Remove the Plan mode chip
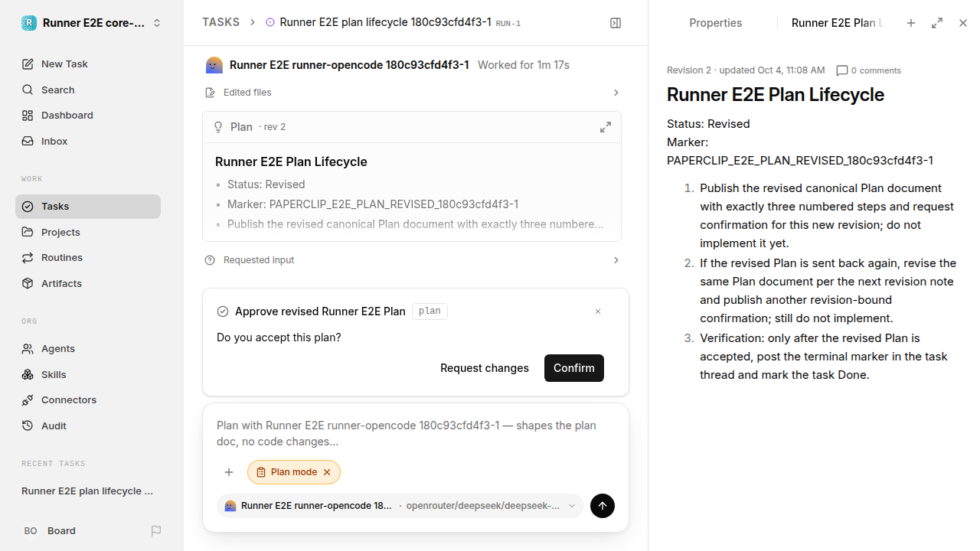Viewport: 980px width, 551px height. click(327, 472)
